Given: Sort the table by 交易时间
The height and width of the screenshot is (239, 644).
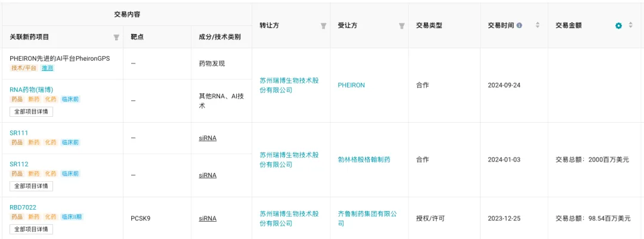Looking at the screenshot, I should (537, 26).
